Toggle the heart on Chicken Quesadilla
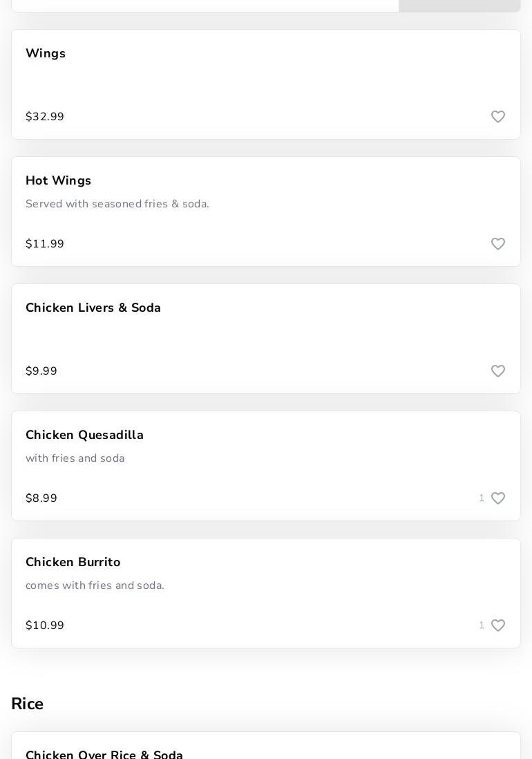The height and width of the screenshot is (759, 532). pyautogui.click(x=498, y=498)
